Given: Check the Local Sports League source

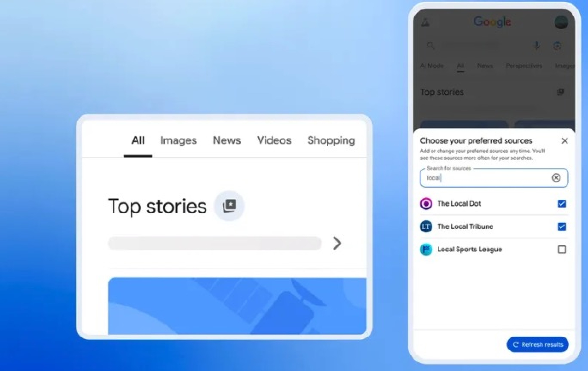Looking at the screenshot, I should [x=561, y=250].
